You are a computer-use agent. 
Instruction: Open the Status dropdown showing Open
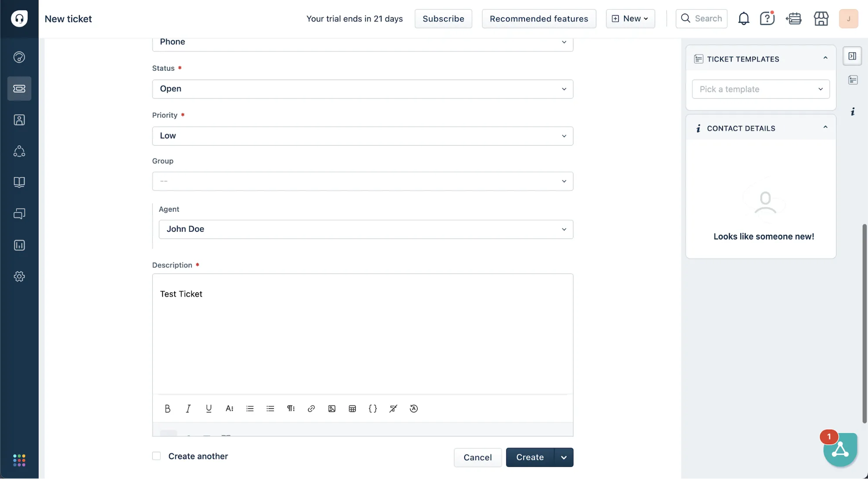pyautogui.click(x=363, y=89)
